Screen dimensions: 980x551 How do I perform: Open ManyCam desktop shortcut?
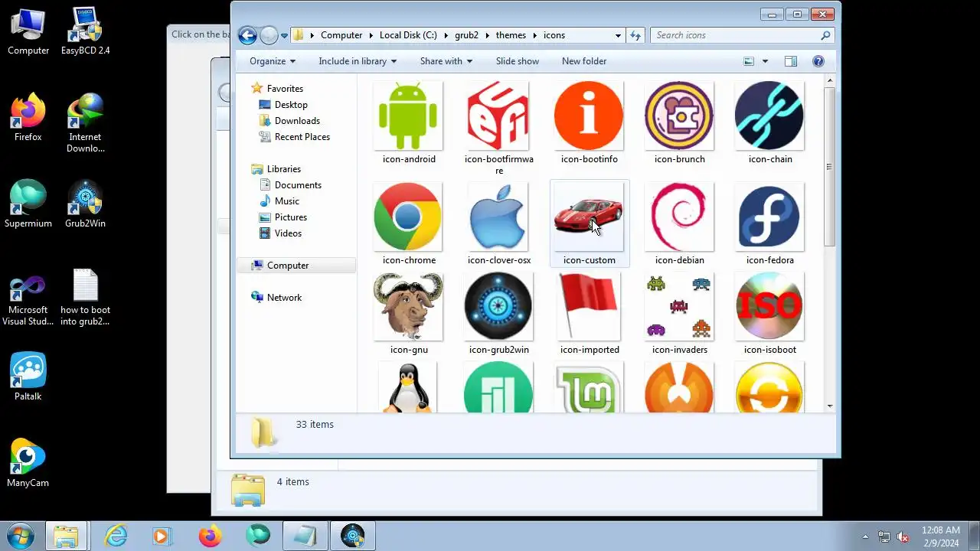28,463
